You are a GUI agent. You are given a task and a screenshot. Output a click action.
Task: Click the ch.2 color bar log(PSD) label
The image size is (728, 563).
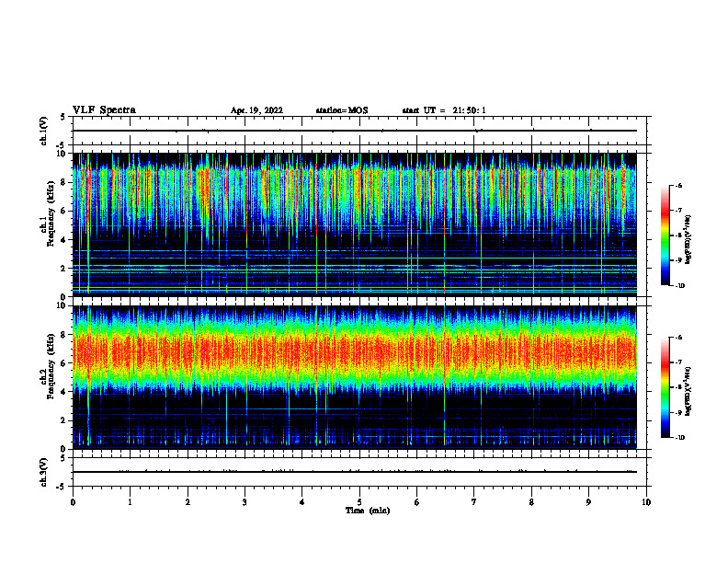pyautogui.click(x=688, y=391)
